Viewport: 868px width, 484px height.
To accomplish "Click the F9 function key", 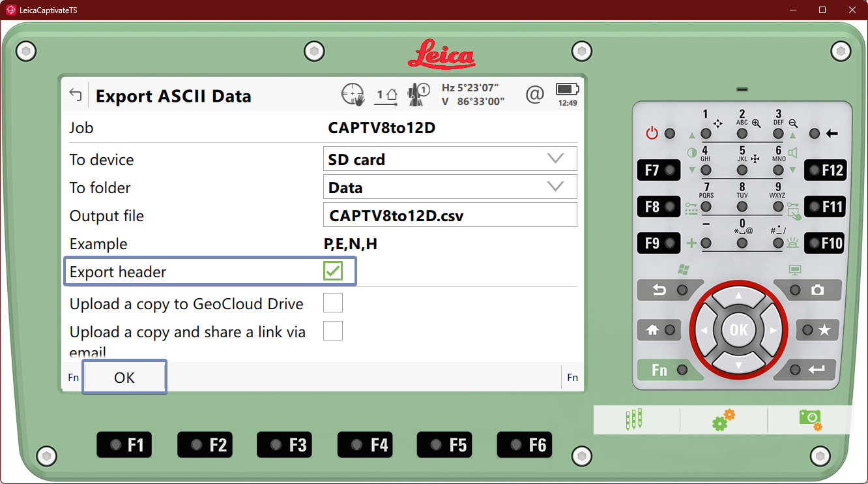I will pos(659,243).
